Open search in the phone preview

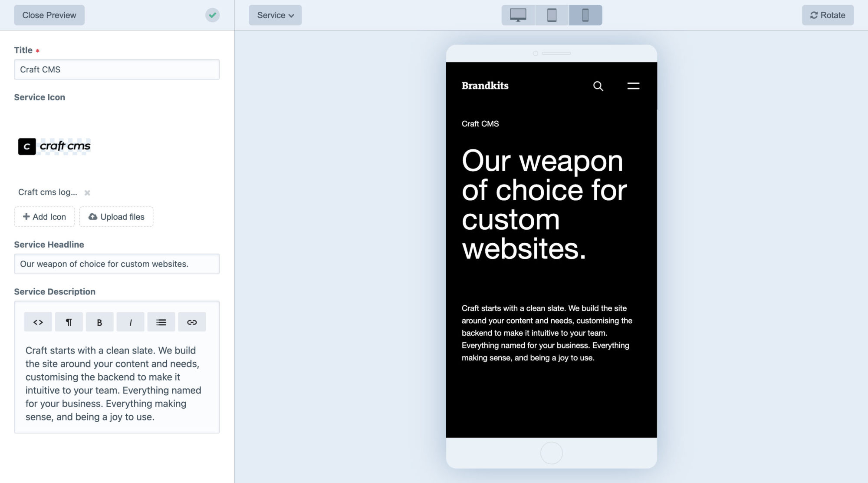[x=598, y=86]
